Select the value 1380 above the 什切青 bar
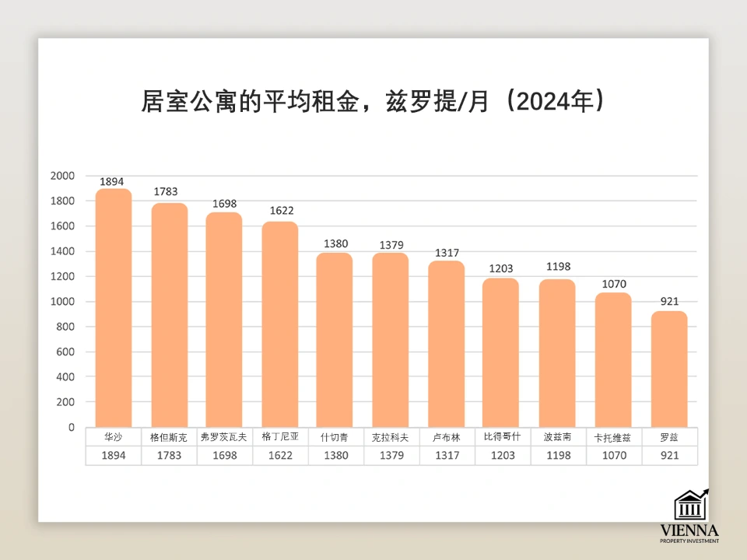 coord(335,243)
